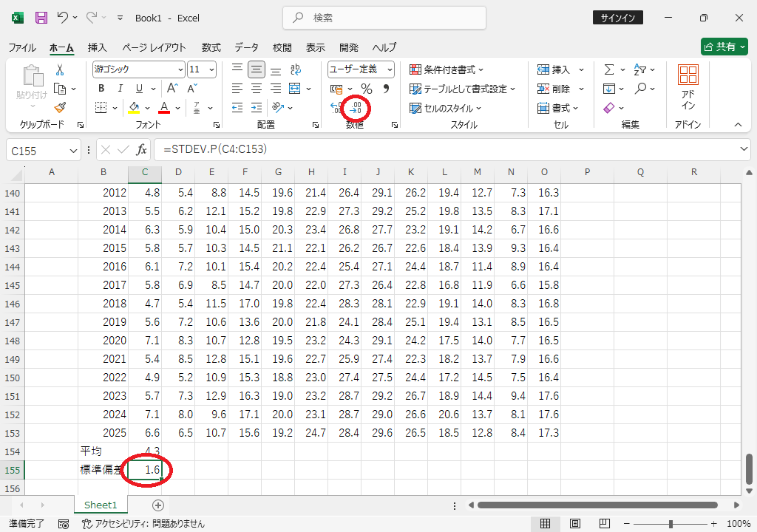Click the text orientation icon

click(x=278, y=108)
